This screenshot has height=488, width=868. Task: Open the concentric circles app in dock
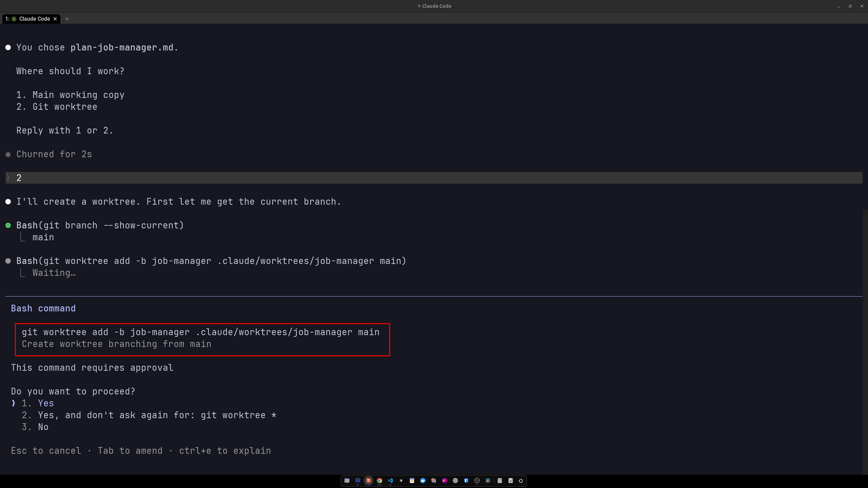pyautogui.click(x=455, y=481)
